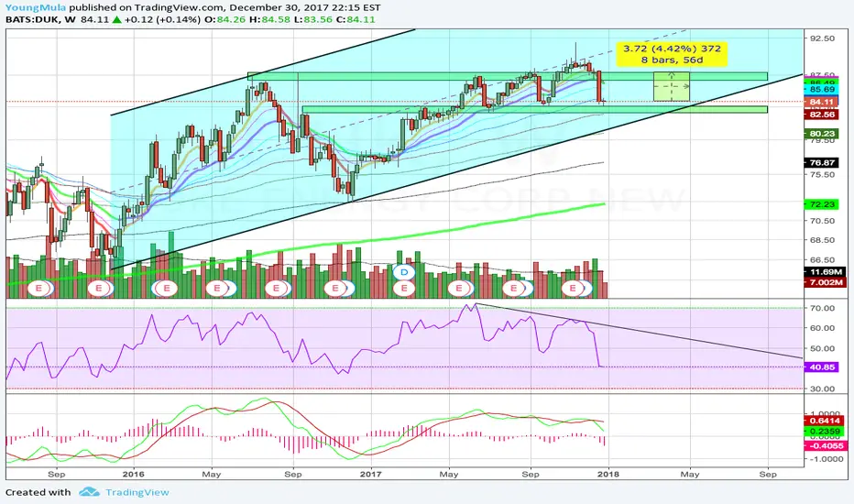The image size is (854, 504).
Task: Click the yellow 3.72 (4.42%) measurement label
Action: coord(672,54)
